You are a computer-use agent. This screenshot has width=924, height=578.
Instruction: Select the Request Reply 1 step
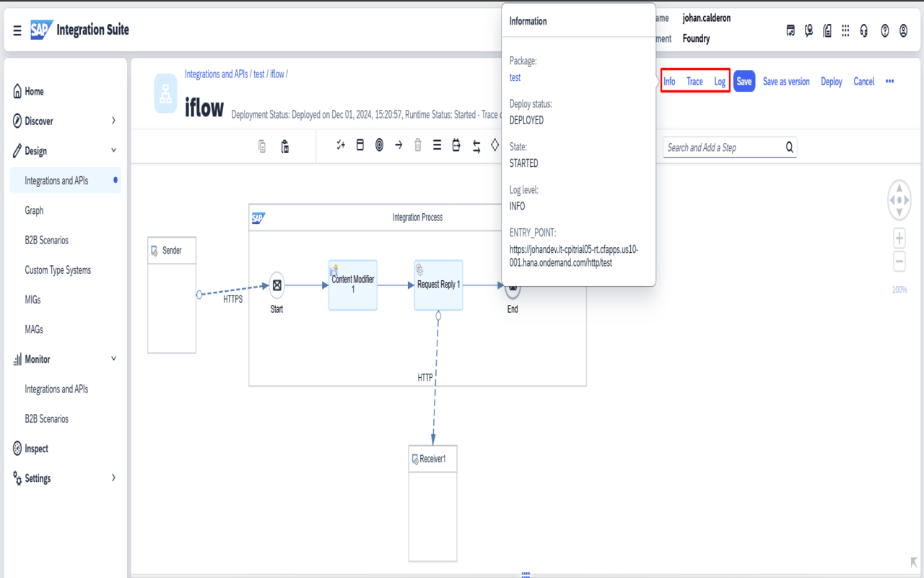[438, 285]
